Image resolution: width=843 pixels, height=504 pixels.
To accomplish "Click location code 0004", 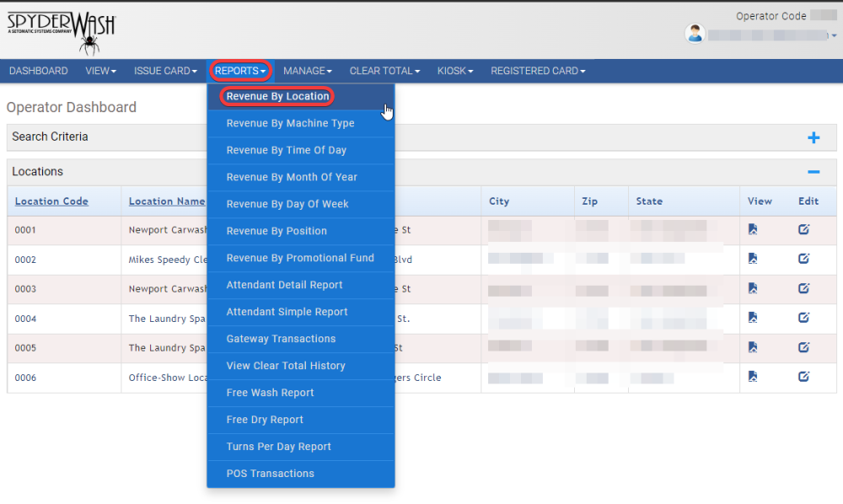I will 25,319.
